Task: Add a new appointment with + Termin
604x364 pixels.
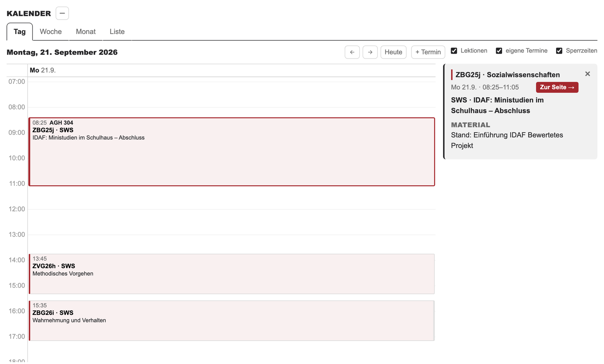Action: click(428, 52)
